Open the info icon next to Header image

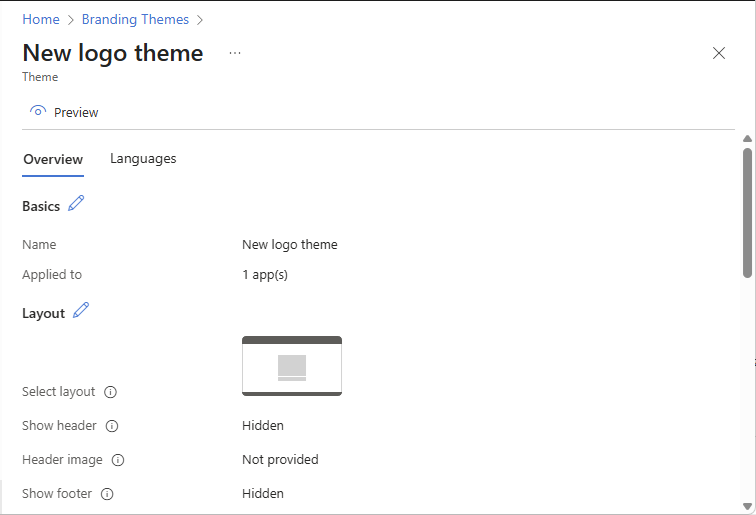pyautogui.click(x=118, y=460)
